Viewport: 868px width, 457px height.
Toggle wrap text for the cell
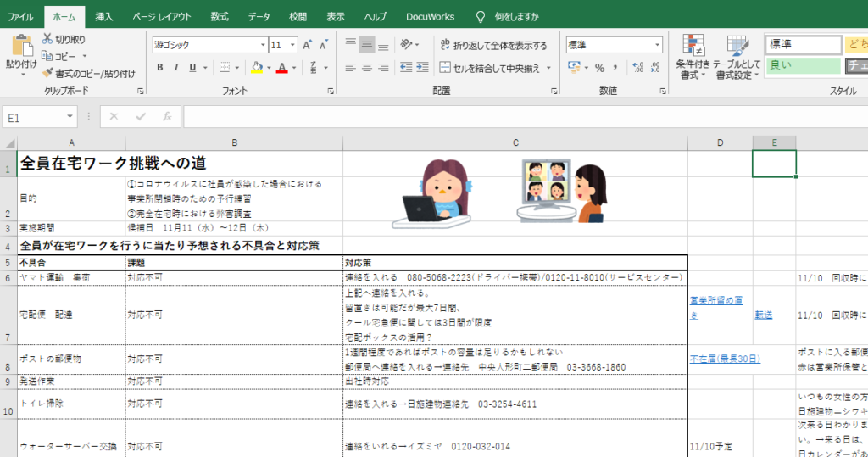coord(492,45)
